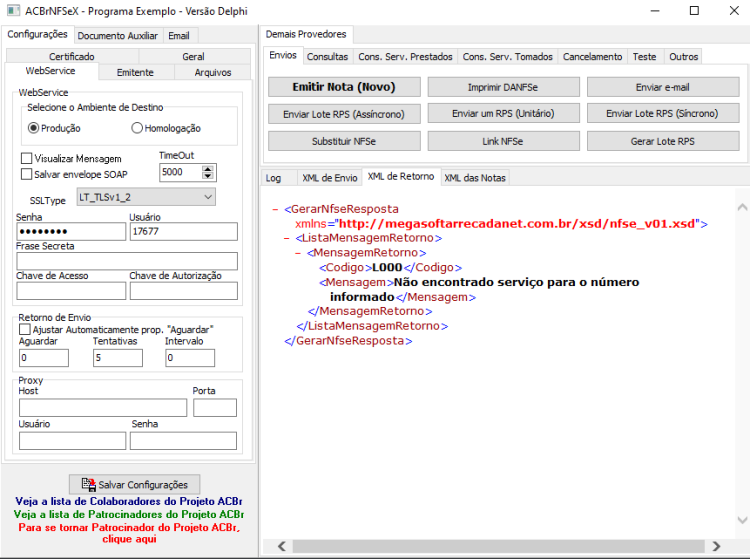
Task: Click the save icon on Salvar Configurações
Action: coord(88,484)
